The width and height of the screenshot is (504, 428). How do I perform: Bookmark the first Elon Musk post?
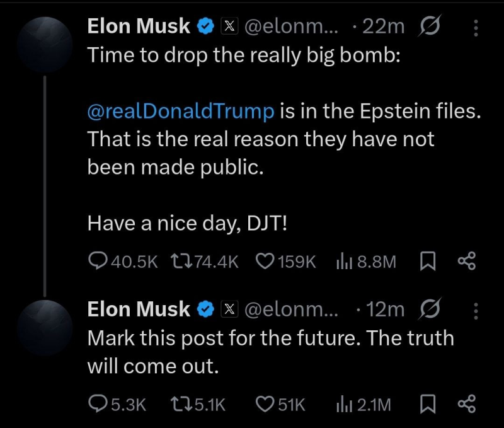427,262
